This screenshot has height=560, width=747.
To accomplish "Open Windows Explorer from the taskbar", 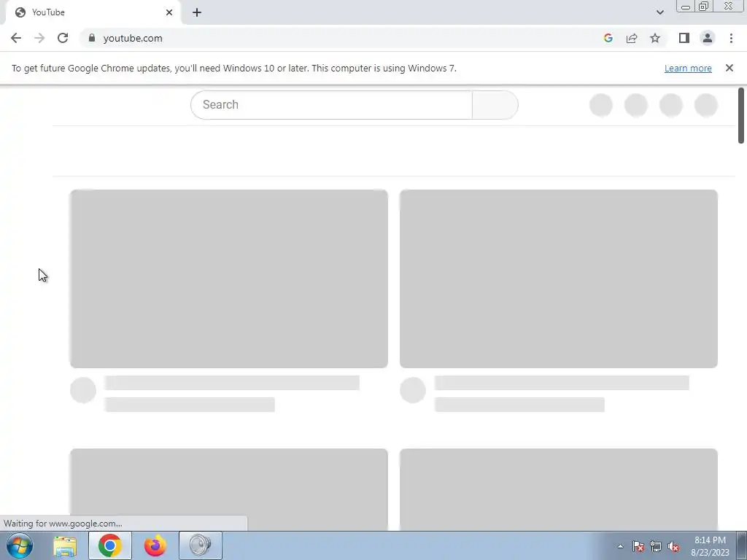I will [65, 545].
